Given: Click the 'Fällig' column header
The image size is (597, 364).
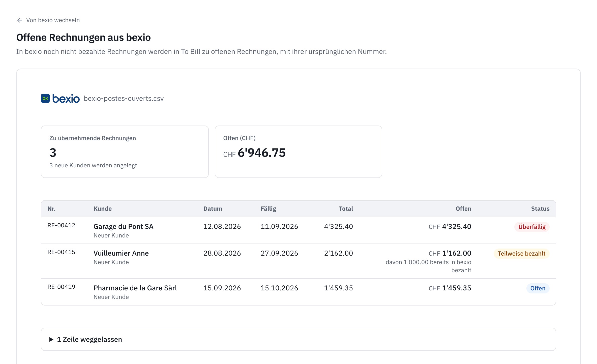Looking at the screenshot, I should (x=268, y=209).
